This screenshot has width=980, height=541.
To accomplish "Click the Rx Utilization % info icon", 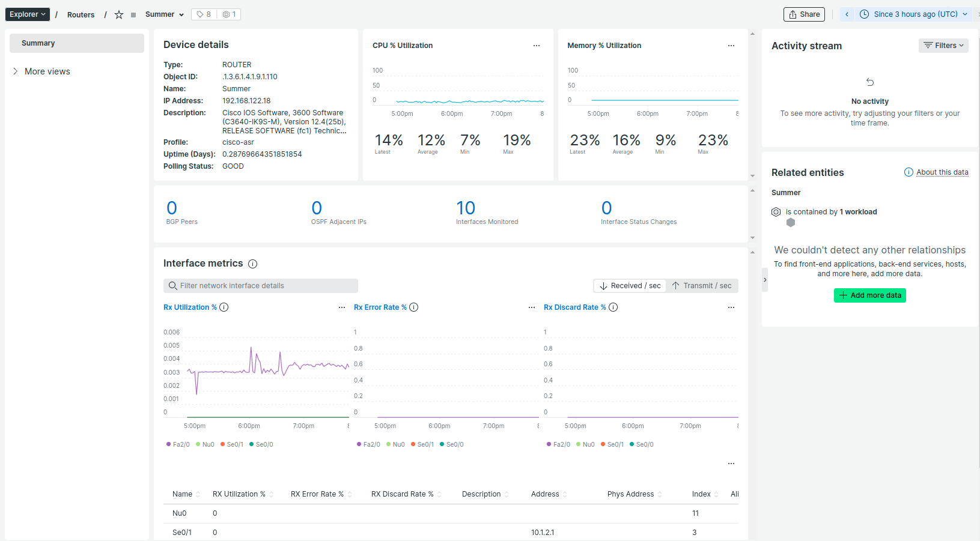I will (224, 307).
